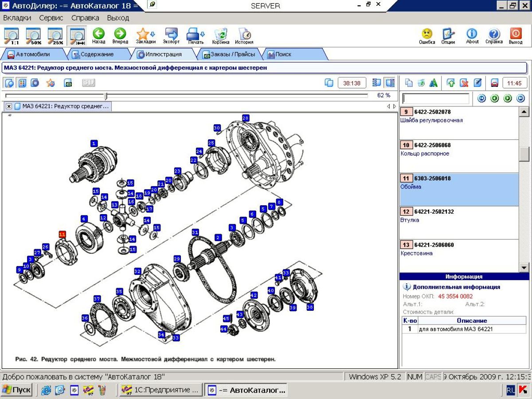The width and height of the screenshot is (532, 399).
Task: Open the История history
Action: [x=244, y=36]
